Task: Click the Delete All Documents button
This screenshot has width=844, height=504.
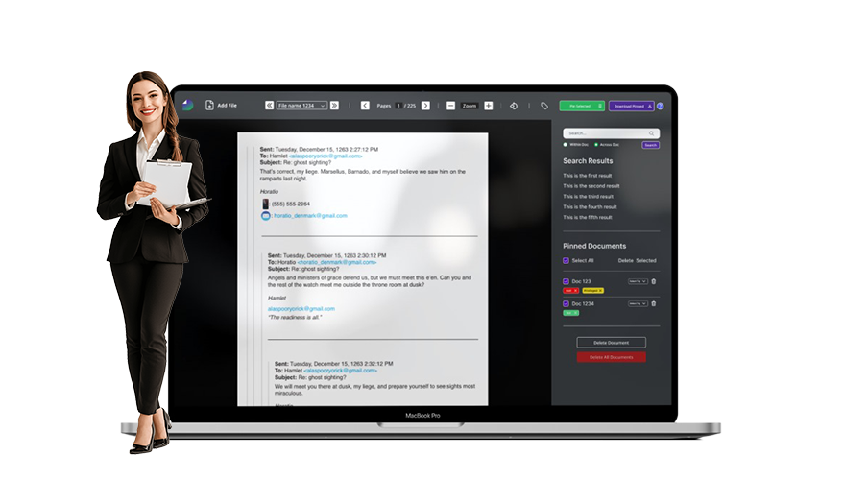Action: tap(611, 357)
